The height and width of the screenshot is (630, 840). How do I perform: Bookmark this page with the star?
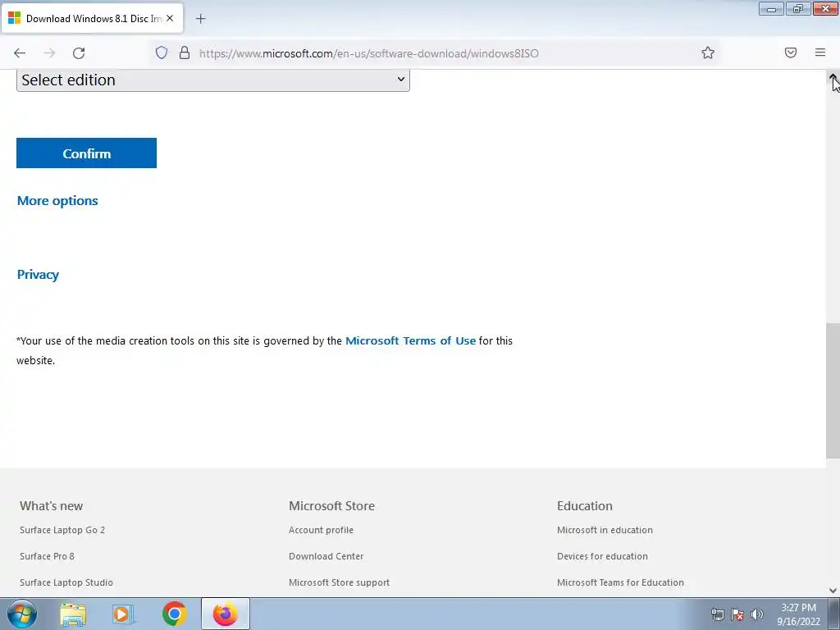click(708, 52)
